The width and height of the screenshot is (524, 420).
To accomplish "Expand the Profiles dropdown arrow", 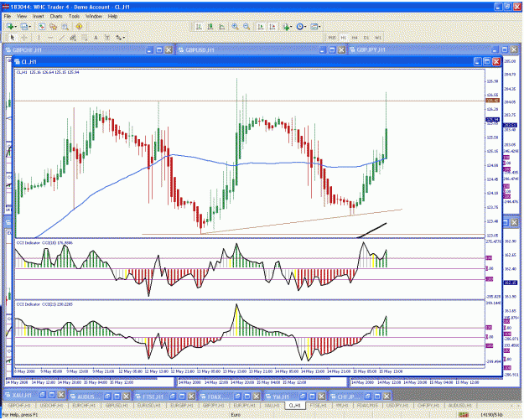I will click(x=29, y=27).
